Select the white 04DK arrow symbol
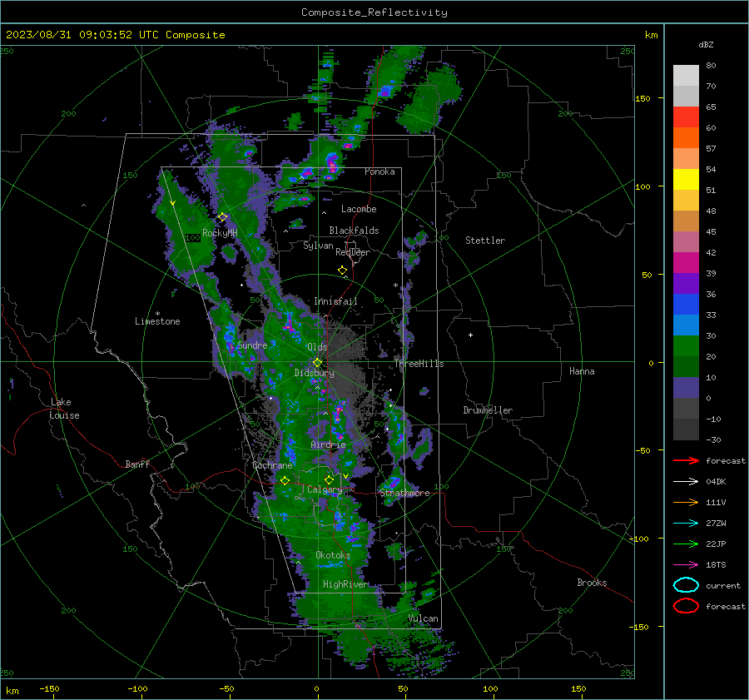This screenshot has height=700, width=749. 686,482
